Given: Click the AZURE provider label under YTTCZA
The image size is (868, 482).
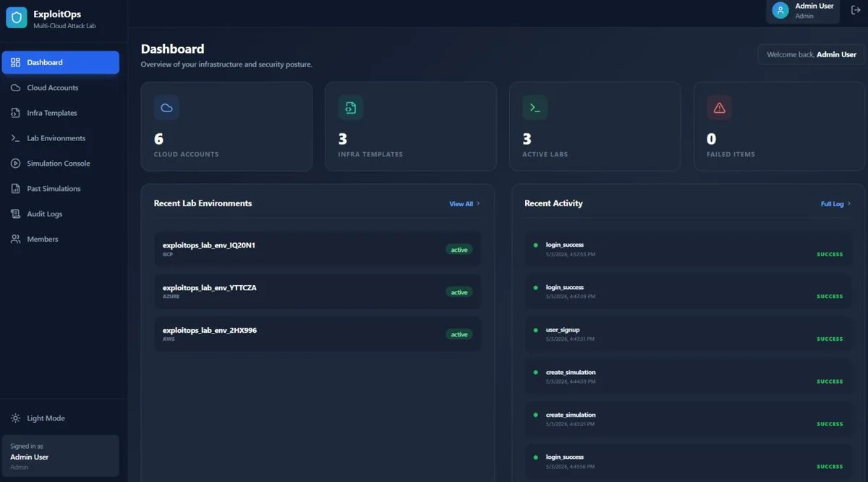Looking at the screenshot, I should pos(171,297).
